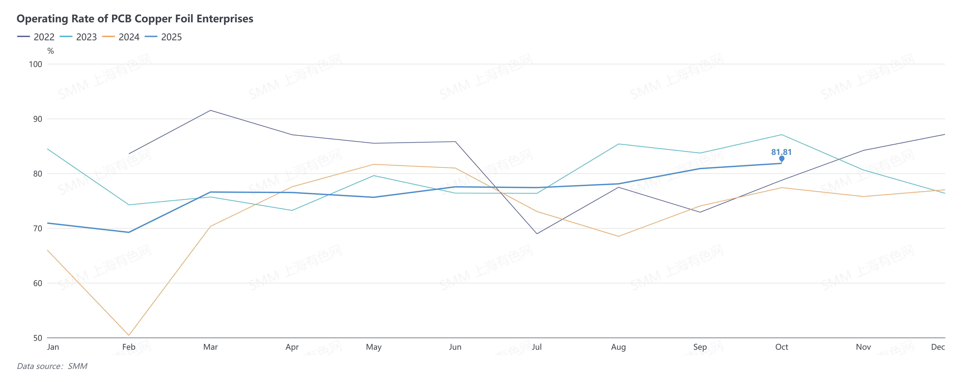The height and width of the screenshot is (382, 980).
Task: Click the October 2025 data point marker
Action: point(781,158)
